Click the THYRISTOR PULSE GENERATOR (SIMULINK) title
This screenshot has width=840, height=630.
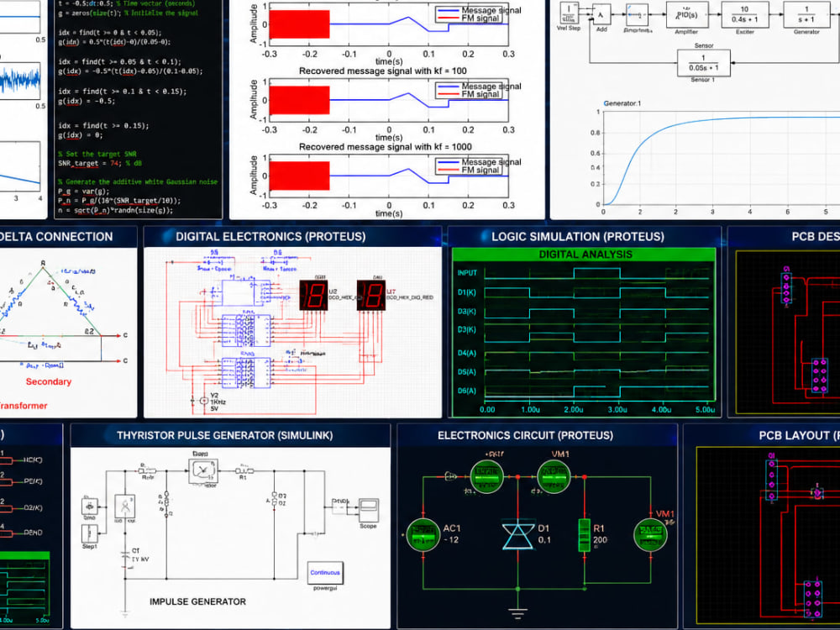[x=225, y=435]
